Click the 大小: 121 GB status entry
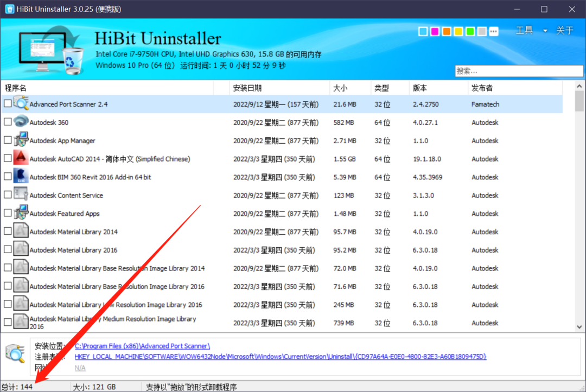Screen dimensions: 586x392 (94, 387)
